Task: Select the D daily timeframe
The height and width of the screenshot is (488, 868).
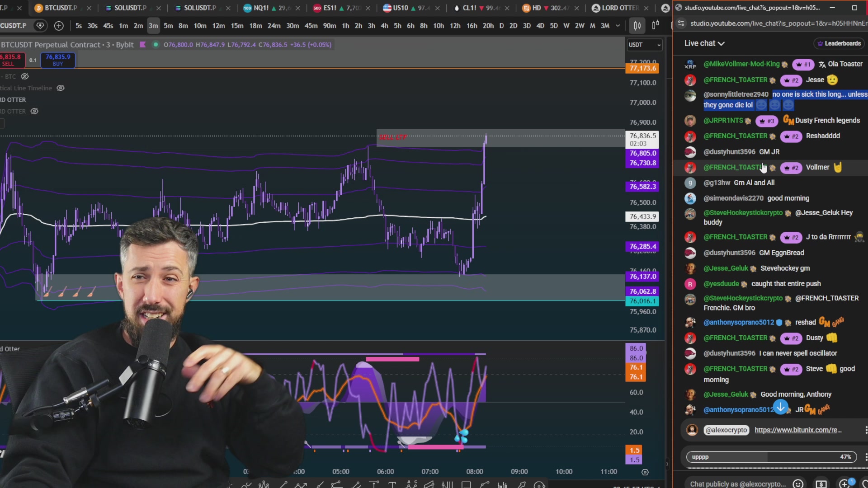Action: coord(501,26)
